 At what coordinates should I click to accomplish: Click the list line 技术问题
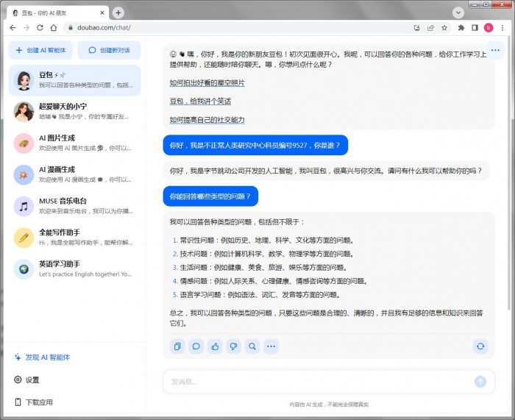pos(263,254)
